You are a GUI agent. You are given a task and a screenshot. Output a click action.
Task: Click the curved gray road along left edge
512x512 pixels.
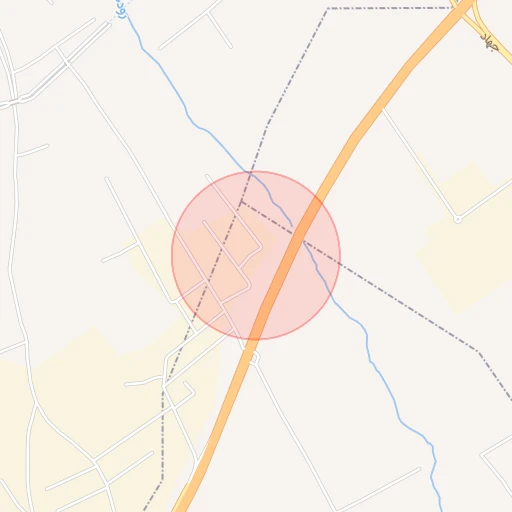tap(15, 233)
